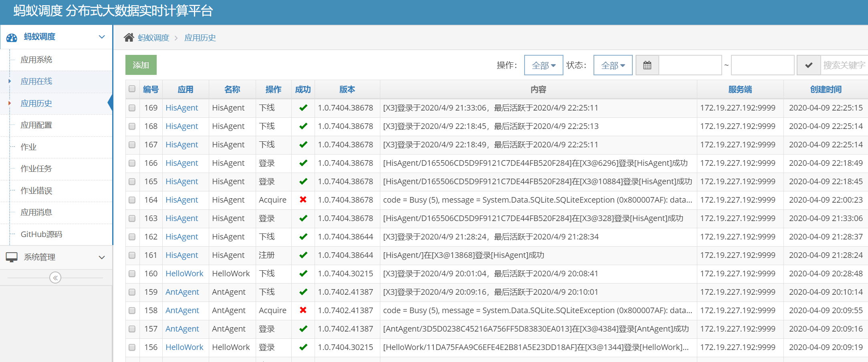Open HelloWork app link in row 160
The height and width of the screenshot is (362, 868).
click(184, 274)
